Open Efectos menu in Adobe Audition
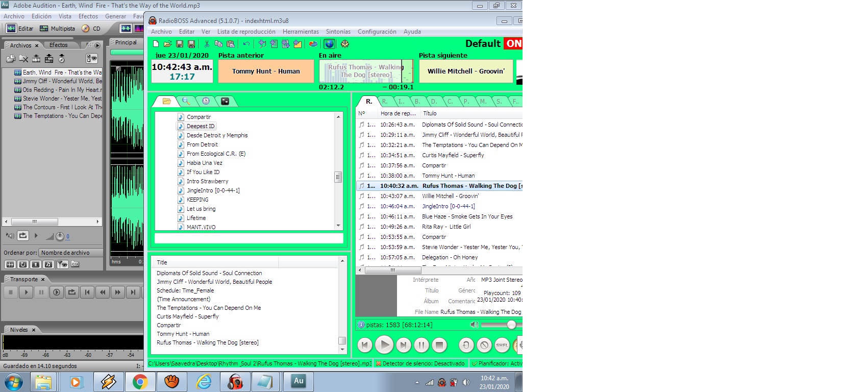This screenshot has height=392, width=868. tap(88, 16)
